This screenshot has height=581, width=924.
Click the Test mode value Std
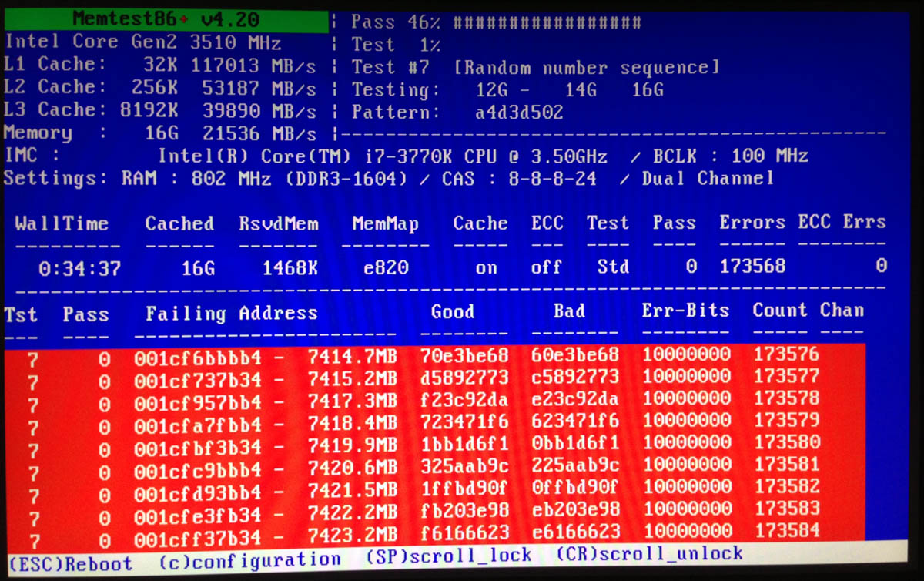613,267
